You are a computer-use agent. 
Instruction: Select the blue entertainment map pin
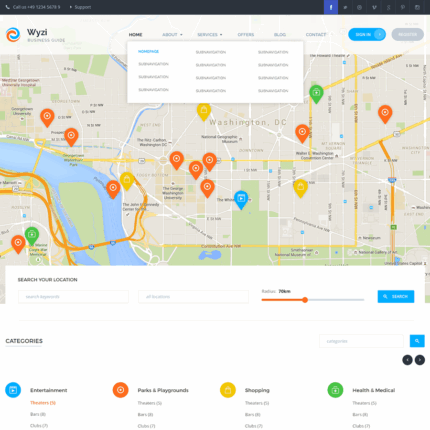pyautogui.click(x=241, y=200)
